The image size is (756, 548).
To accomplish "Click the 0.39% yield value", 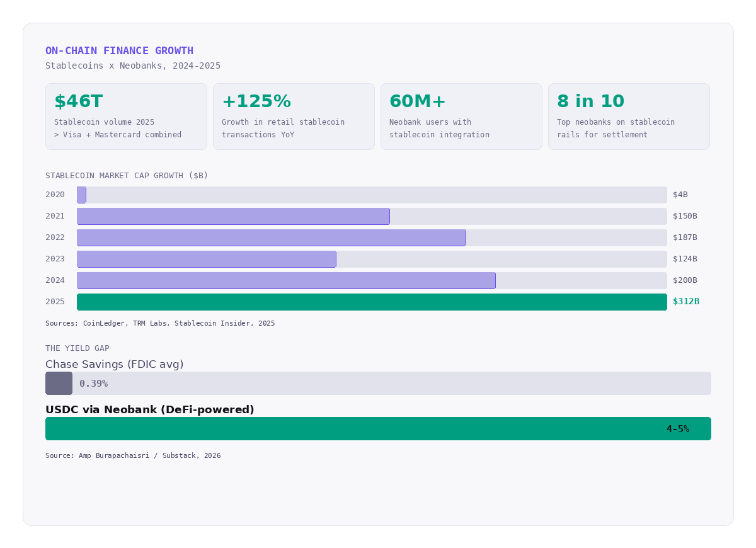I will [93, 384].
